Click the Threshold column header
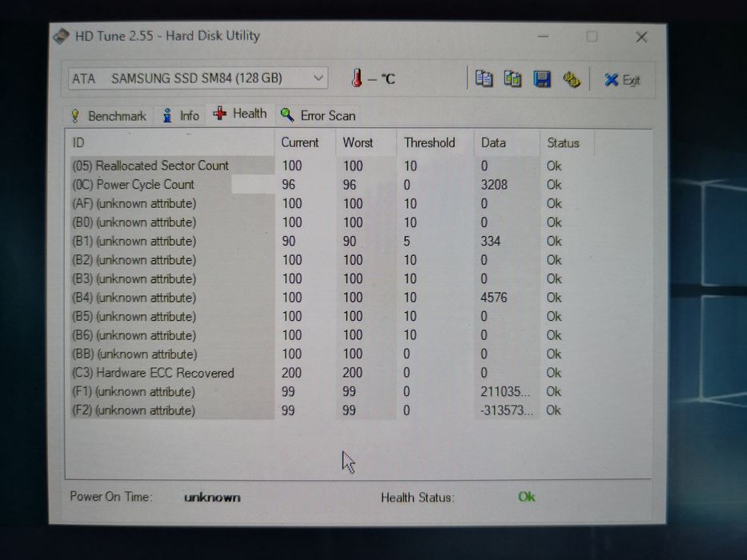The image size is (747, 560). point(436,143)
